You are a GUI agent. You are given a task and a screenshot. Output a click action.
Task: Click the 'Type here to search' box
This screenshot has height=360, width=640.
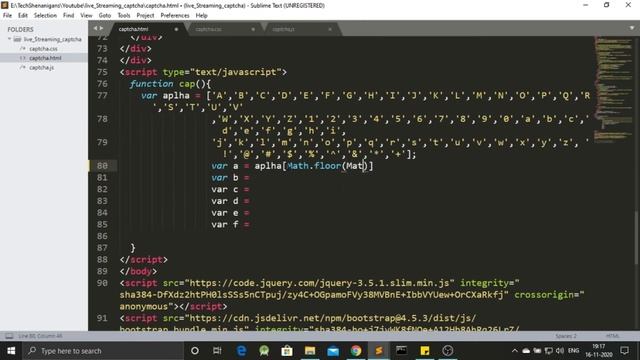103,351
